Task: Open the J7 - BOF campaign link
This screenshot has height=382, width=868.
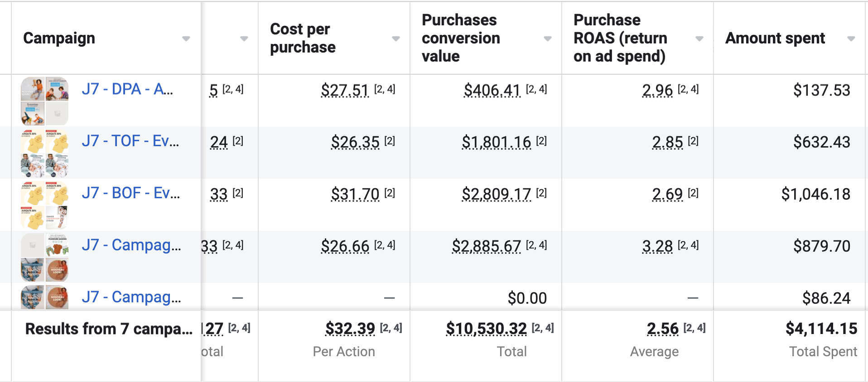Action: [130, 193]
